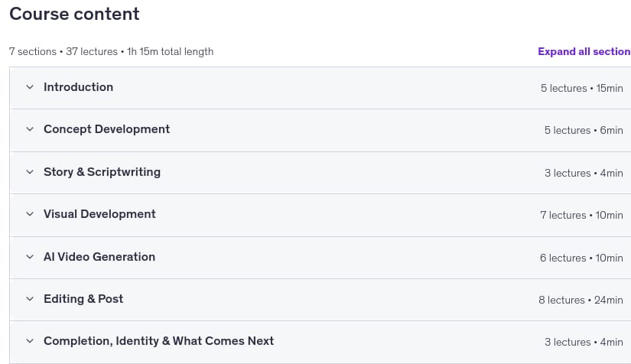Expand the Completion, Identity & What Comes Next chevron

[x=30, y=341]
